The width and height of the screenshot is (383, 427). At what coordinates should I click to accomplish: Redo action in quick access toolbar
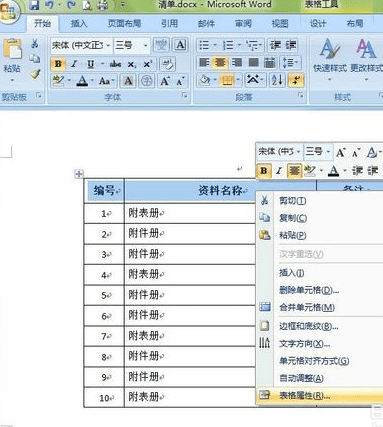[71, 5]
